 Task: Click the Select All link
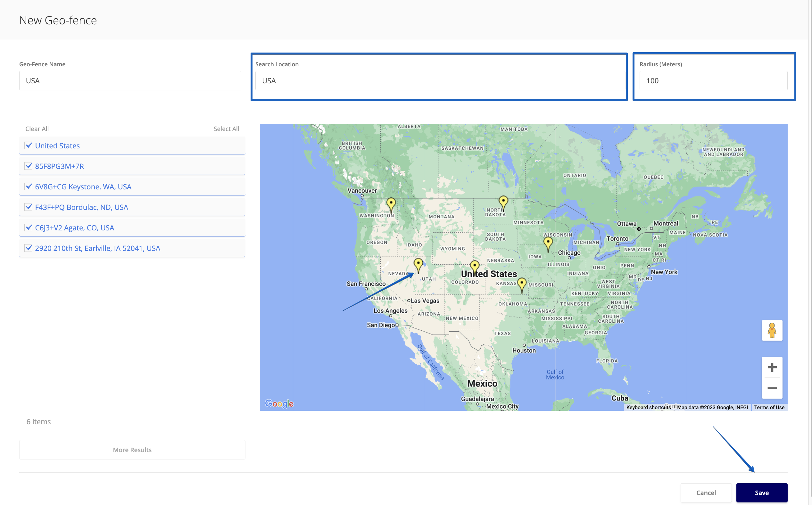tap(226, 128)
